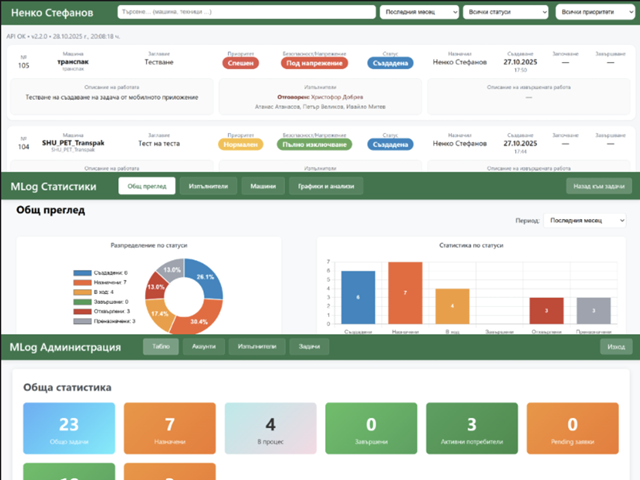The height and width of the screenshot is (480, 640).
Task: Click the gray bar with value 3
Action: [x=593, y=311]
